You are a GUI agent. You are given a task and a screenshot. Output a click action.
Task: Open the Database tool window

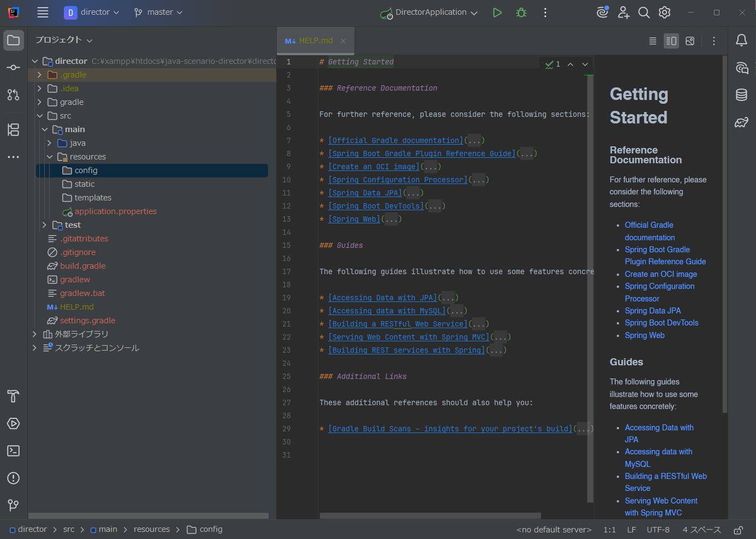point(741,94)
